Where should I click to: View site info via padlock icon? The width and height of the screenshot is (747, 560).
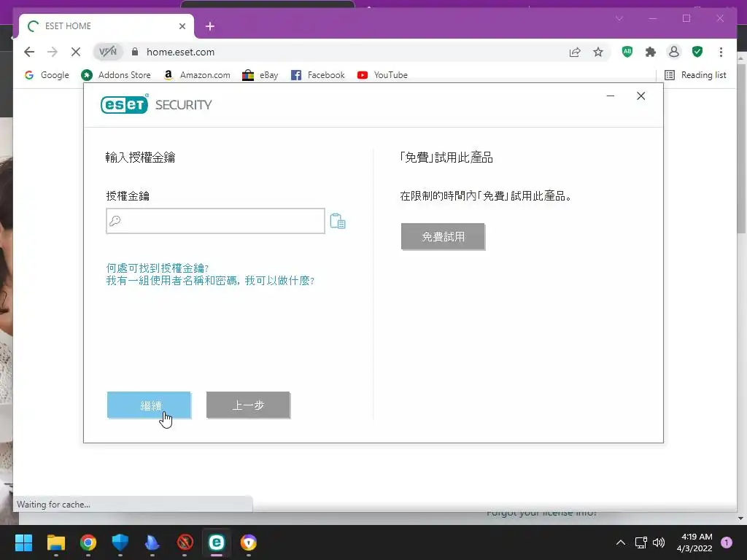(135, 52)
